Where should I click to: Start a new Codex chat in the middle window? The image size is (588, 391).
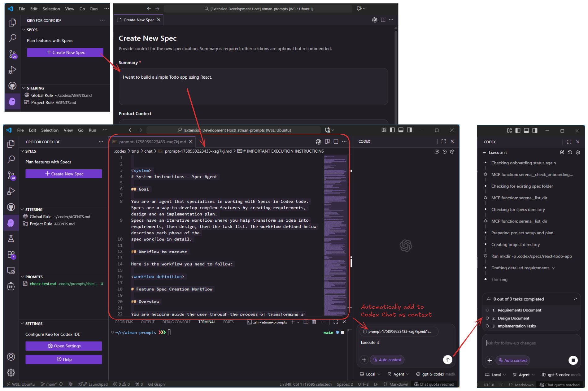coord(437,152)
